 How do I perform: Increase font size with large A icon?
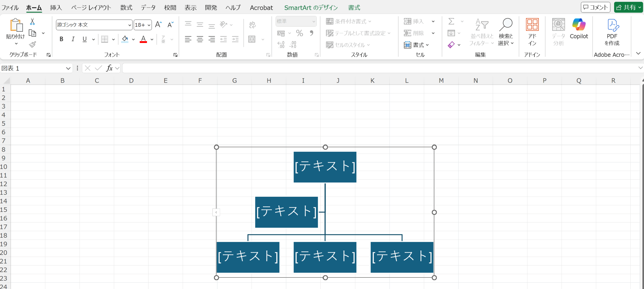click(158, 25)
